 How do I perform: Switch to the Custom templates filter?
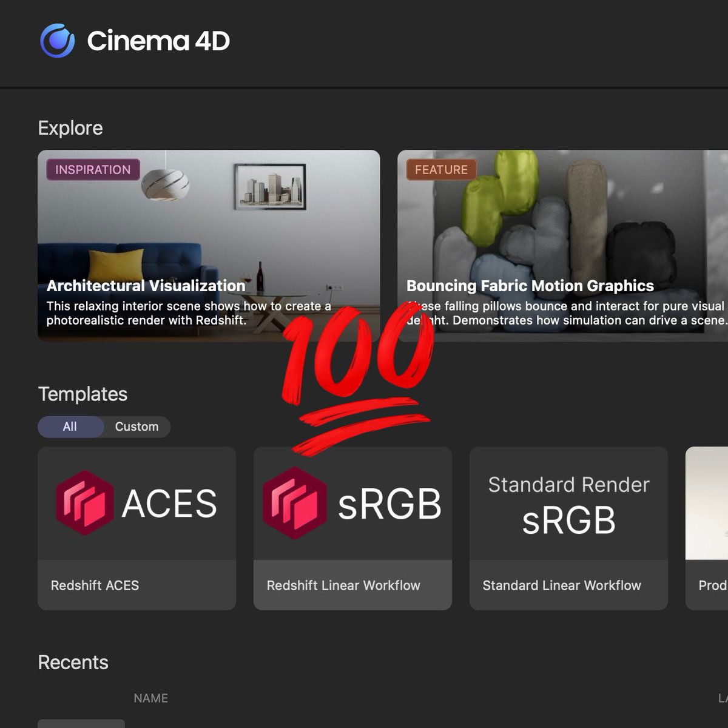click(136, 426)
